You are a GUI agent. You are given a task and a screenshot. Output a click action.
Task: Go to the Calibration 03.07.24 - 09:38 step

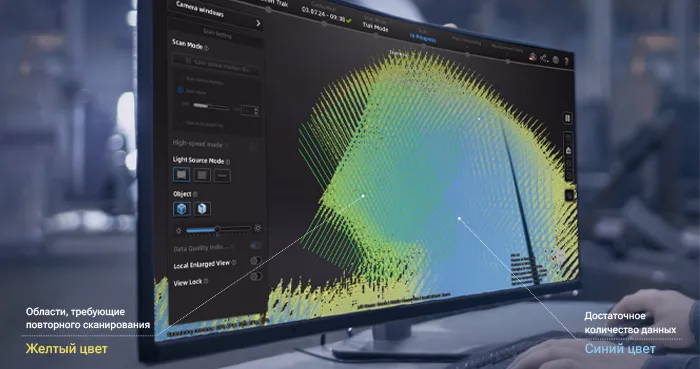tap(325, 15)
